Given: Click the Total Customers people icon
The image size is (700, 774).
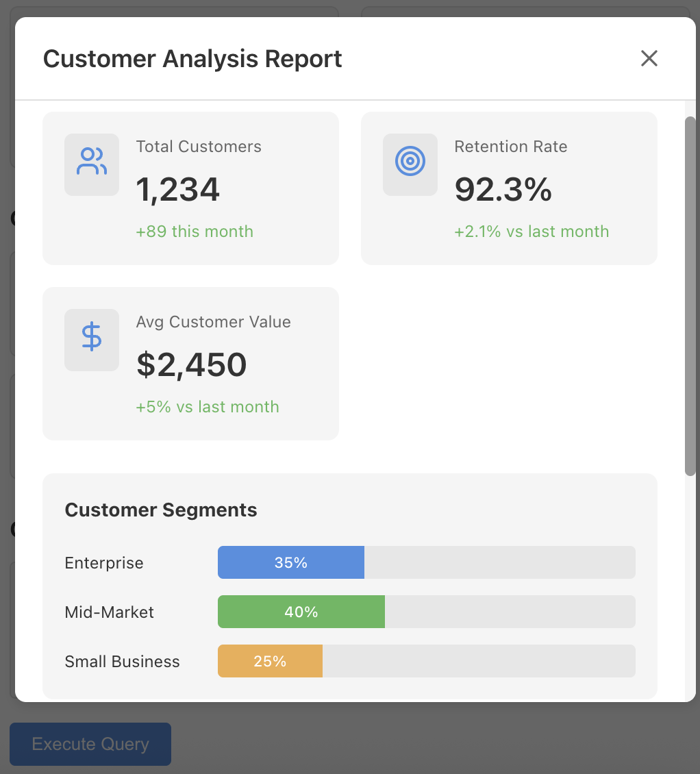Looking at the screenshot, I should click(92, 162).
